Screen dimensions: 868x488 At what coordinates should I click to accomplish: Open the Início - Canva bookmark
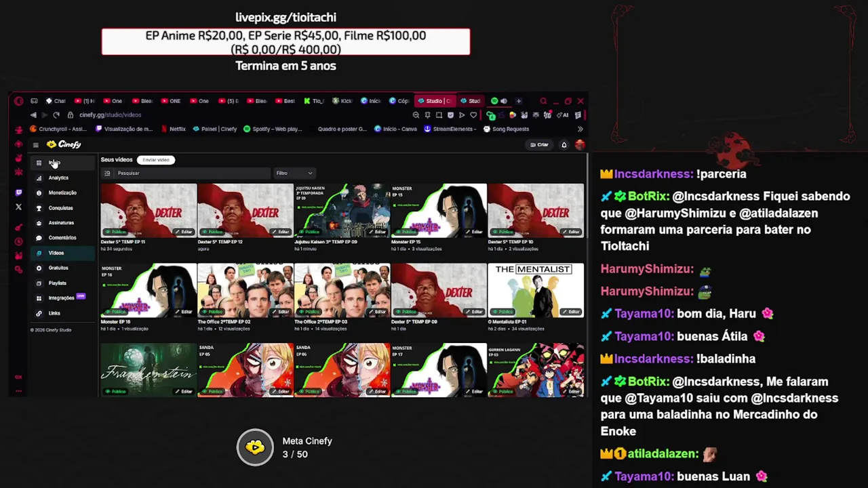click(x=397, y=129)
